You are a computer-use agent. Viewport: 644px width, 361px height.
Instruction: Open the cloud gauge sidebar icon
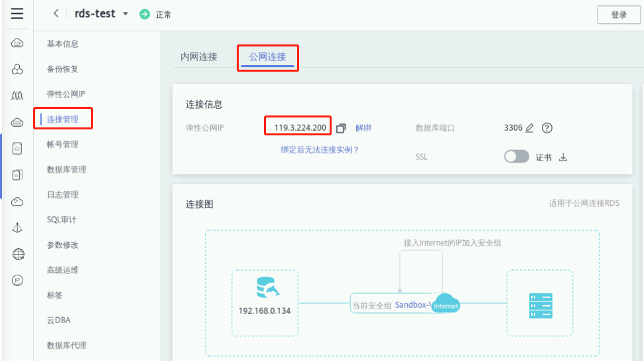click(17, 202)
